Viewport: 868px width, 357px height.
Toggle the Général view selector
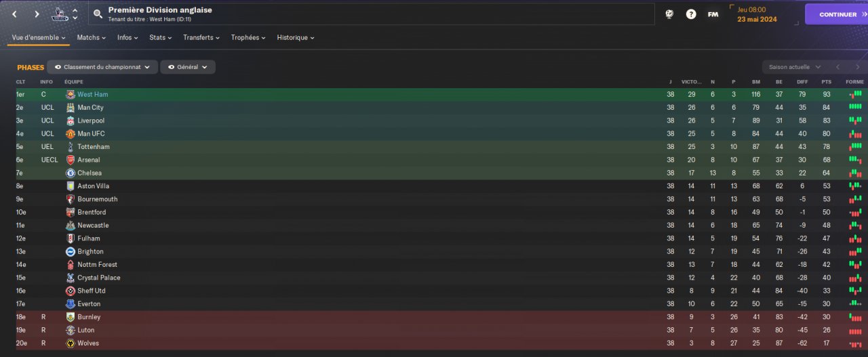188,67
